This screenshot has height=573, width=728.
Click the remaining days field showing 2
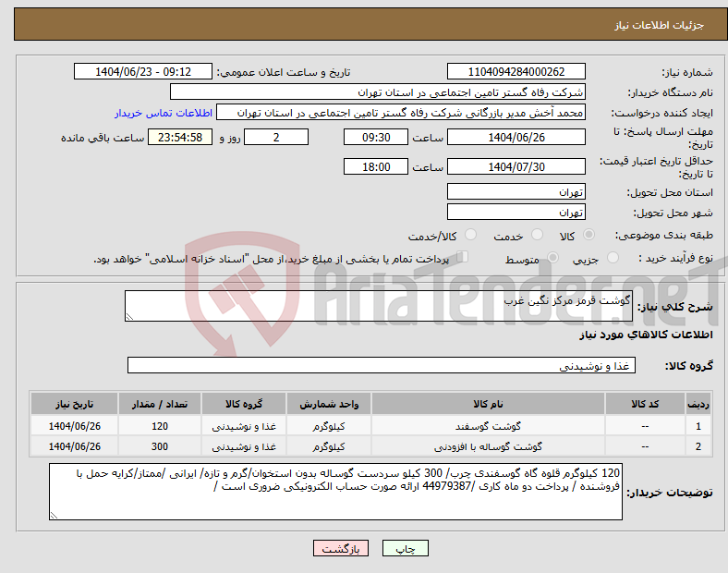click(276, 137)
